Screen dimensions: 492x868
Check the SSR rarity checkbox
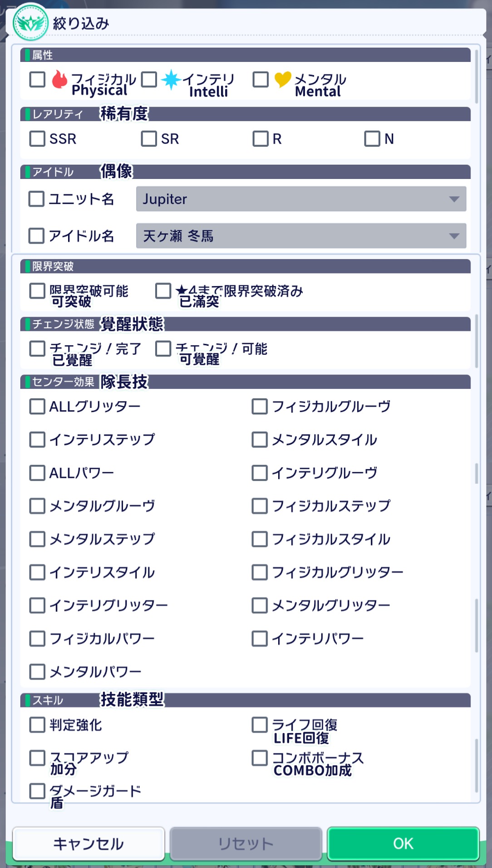pyautogui.click(x=37, y=139)
